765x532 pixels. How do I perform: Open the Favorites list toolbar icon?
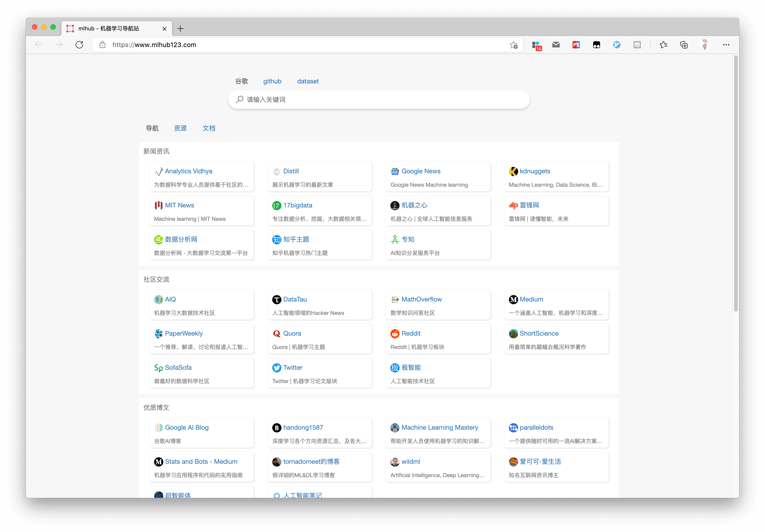pos(663,45)
